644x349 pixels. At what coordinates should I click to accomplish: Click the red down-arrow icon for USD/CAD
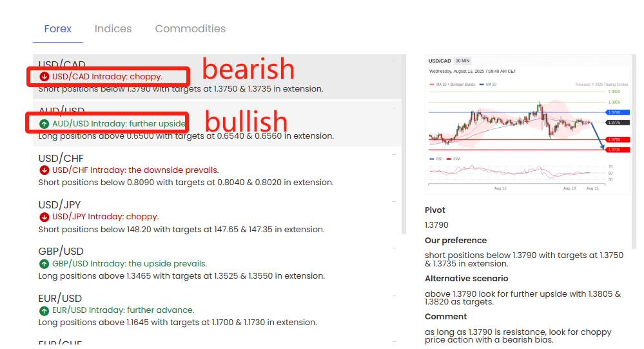[x=44, y=77]
